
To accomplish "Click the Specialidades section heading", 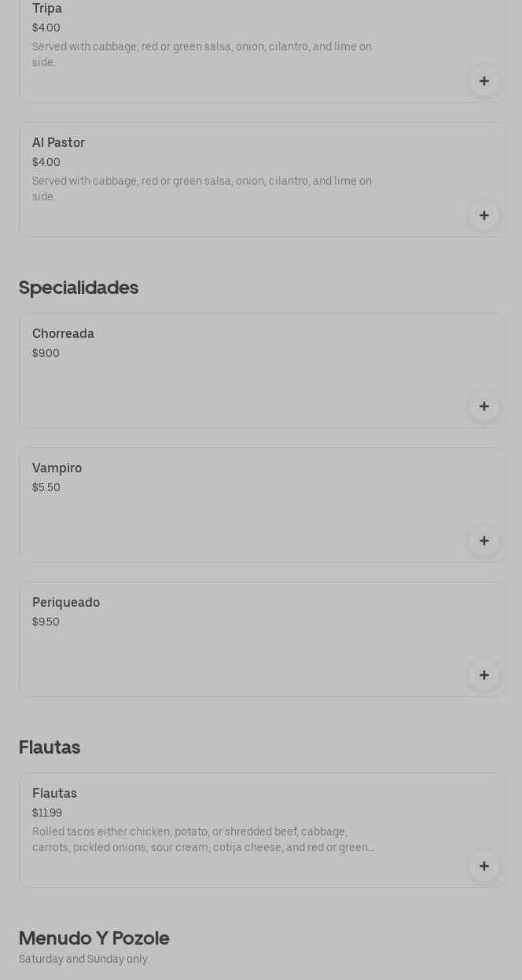I will (x=79, y=288).
